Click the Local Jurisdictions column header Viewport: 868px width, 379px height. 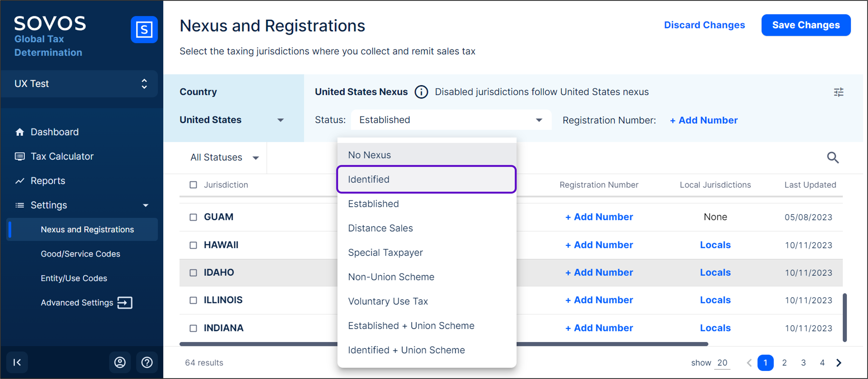pos(715,185)
